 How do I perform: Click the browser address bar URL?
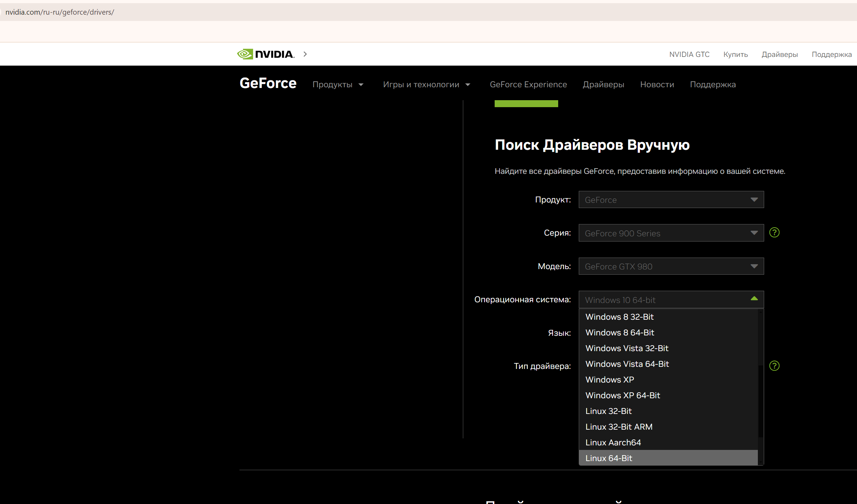click(x=60, y=12)
